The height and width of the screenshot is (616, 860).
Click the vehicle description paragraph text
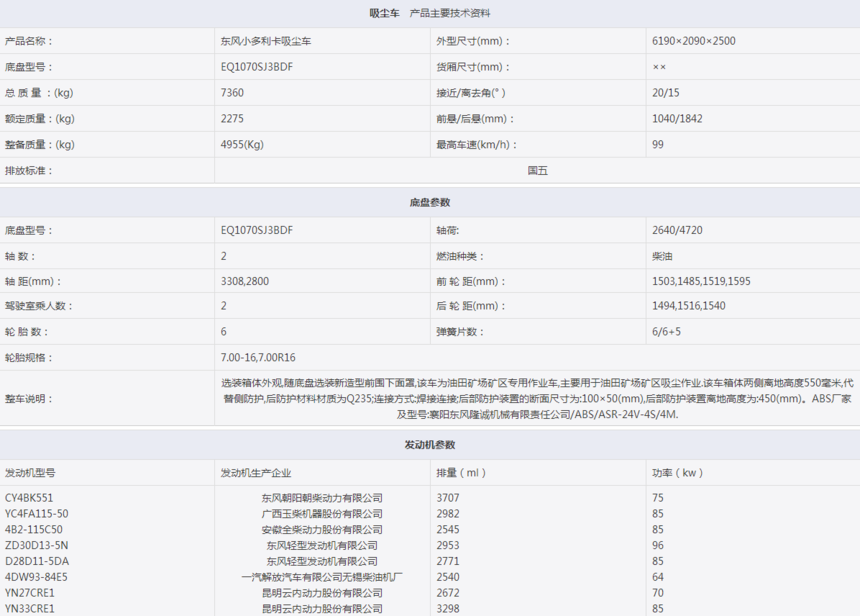[x=538, y=399]
